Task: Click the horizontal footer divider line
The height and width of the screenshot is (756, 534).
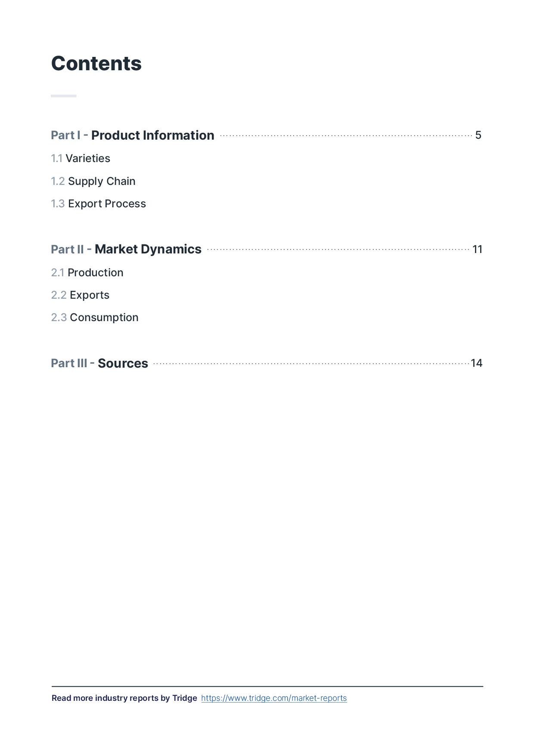Action: [267, 686]
